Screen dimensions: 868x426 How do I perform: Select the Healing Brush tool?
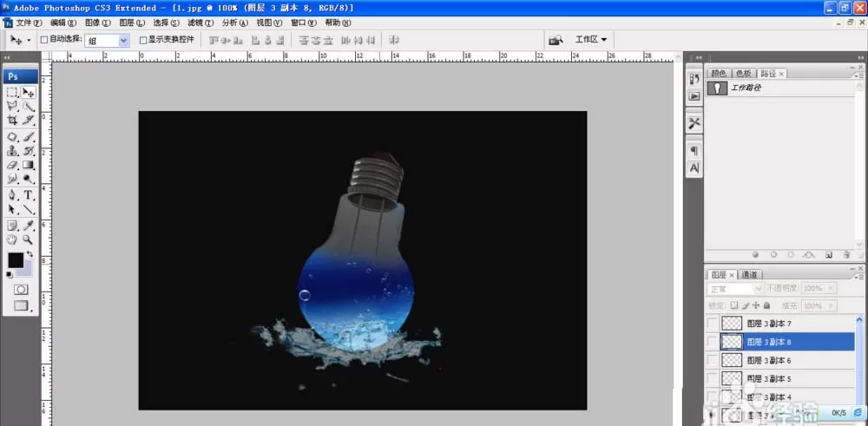point(12,137)
